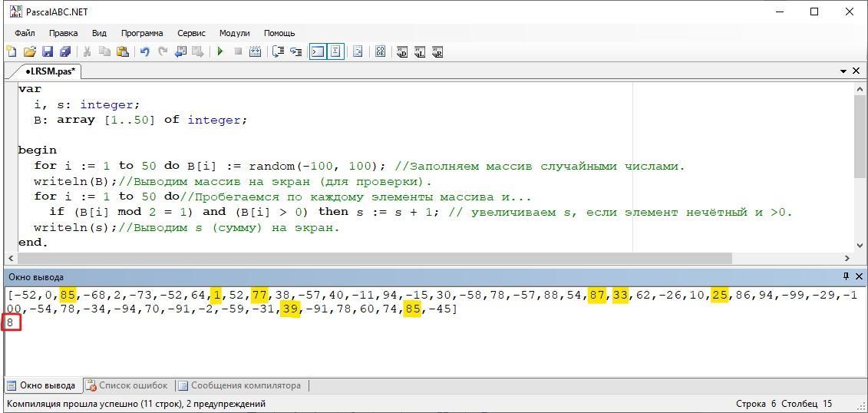This screenshot has width=868, height=413.
Task: Undo the last edit with the blue arrow
Action: [144, 51]
